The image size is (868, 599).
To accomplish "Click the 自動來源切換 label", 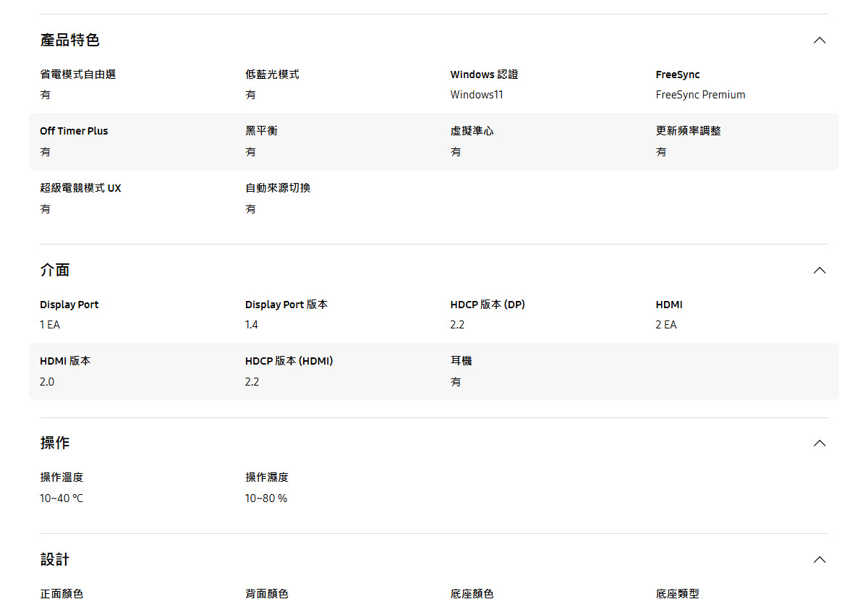I will tap(278, 188).
